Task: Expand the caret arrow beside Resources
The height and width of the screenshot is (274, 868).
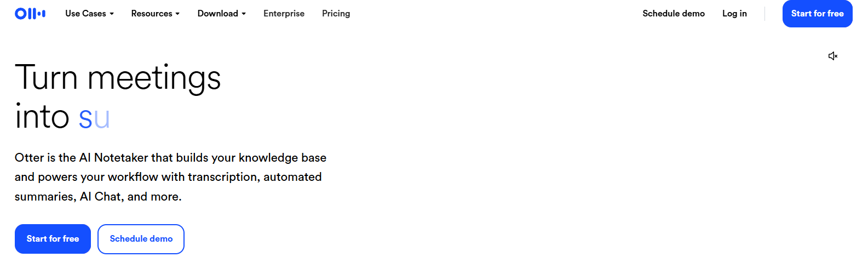Action: point(177,14)
